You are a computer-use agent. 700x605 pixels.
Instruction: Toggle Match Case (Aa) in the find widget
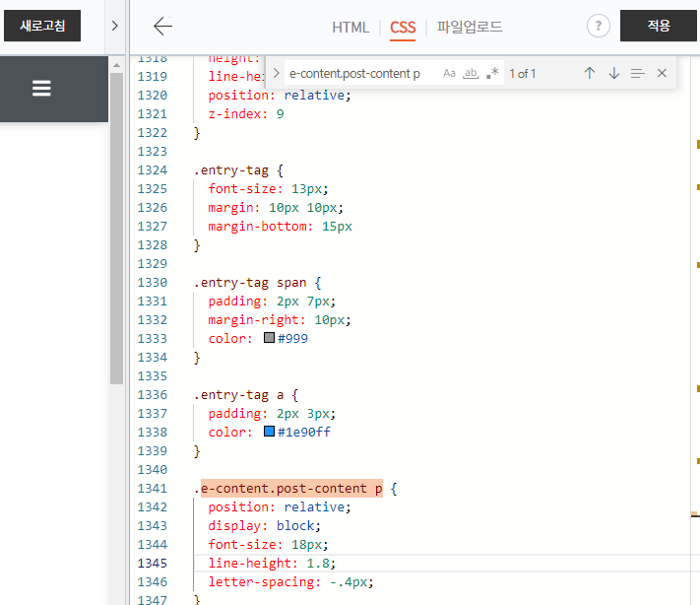pyautogui.click(x=449, y=73)
